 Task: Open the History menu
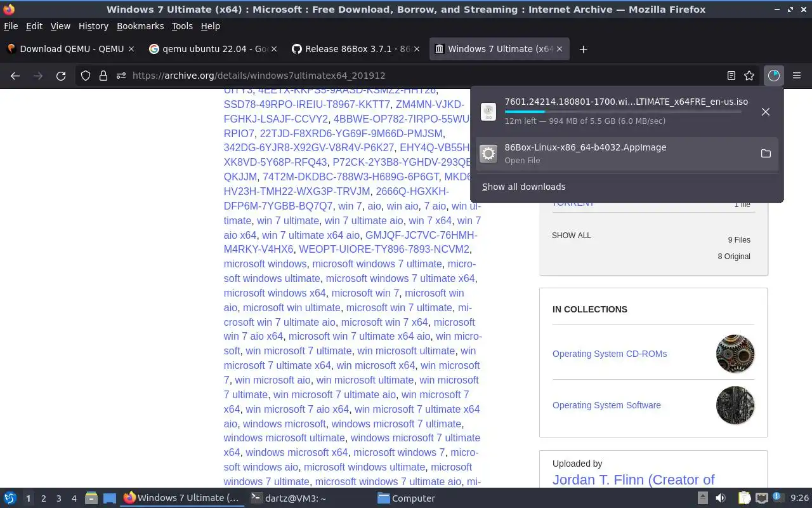pos(93,26)
